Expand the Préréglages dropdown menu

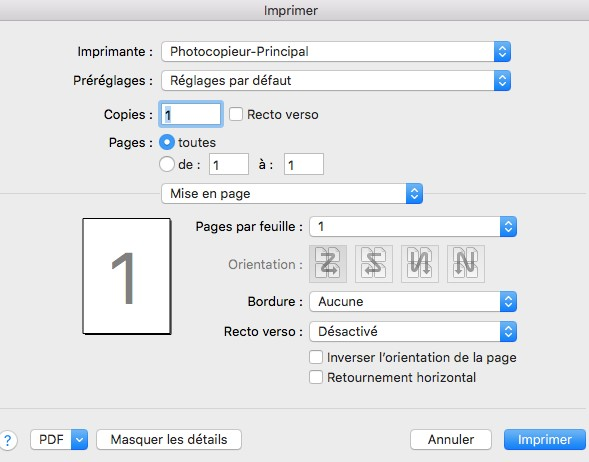(336, 80)
